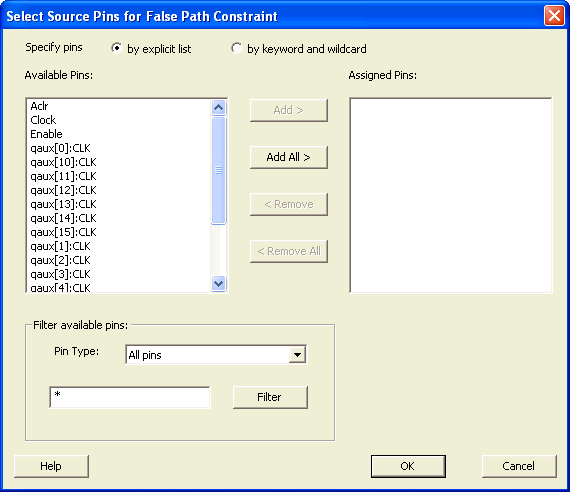Click the scroll up arrow in Available Pins

click(218, 108)
